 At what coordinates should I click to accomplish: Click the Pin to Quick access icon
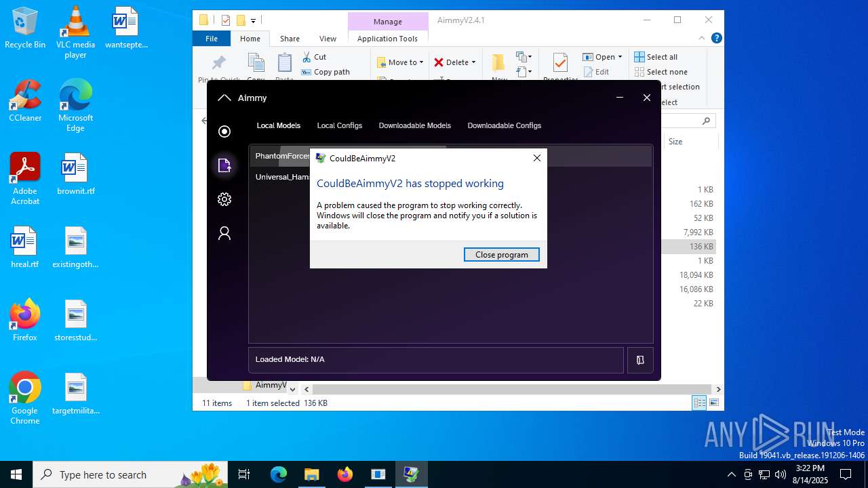[219, 63]
